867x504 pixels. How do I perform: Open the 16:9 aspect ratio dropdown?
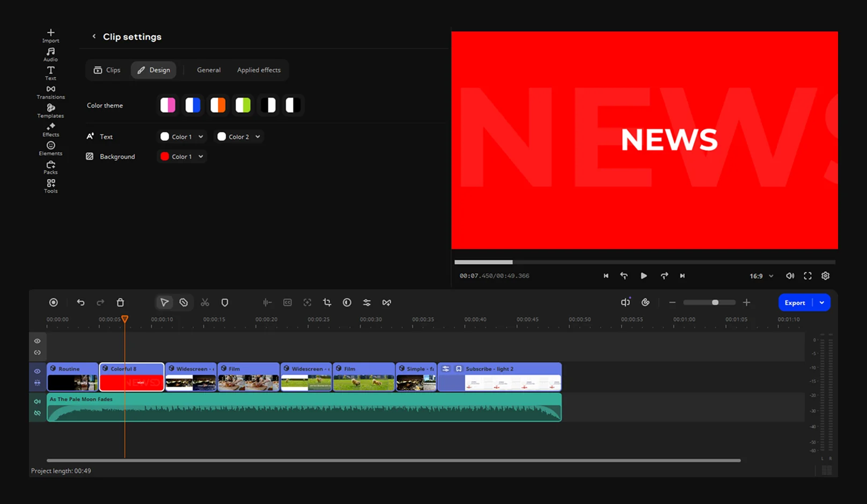coord(761,276)
